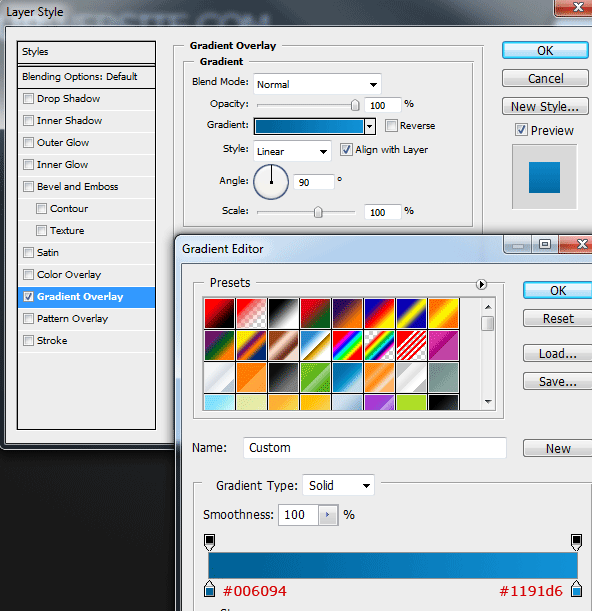This screenshot has height=611, width=592.
Task: Enable the Drop Shadow checkbox
Action: (x=28, y=98)
